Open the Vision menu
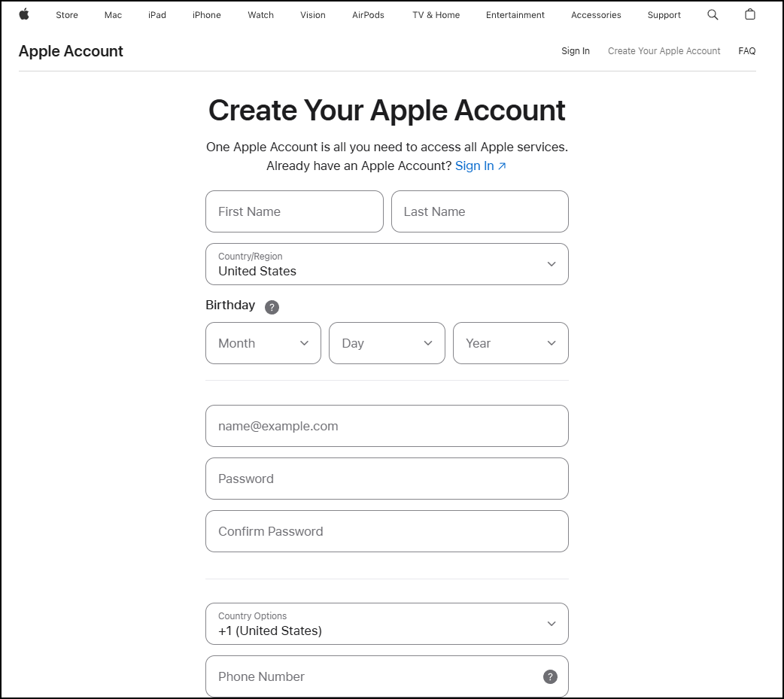This screenshot has width=784, height=699. pyautogui.click(x=312, y=15)
